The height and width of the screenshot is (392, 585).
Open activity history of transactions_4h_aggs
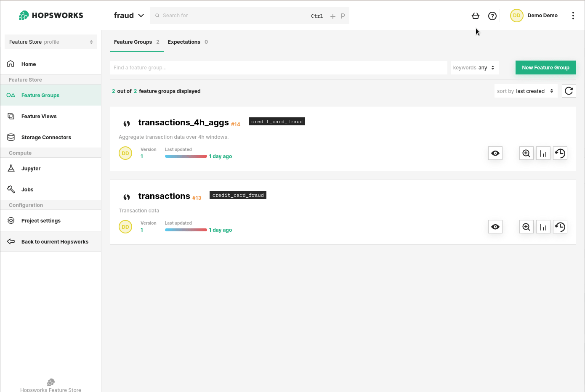click(560, 153)
